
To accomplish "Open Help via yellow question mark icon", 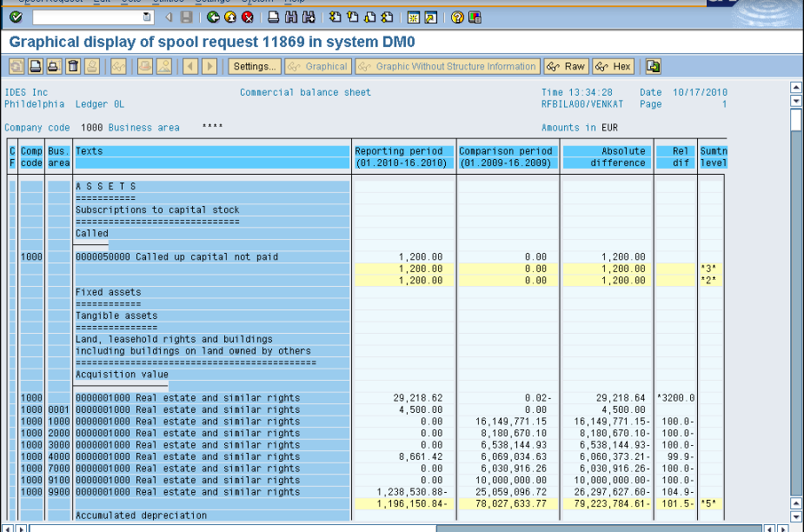I will tap(457, 17).
